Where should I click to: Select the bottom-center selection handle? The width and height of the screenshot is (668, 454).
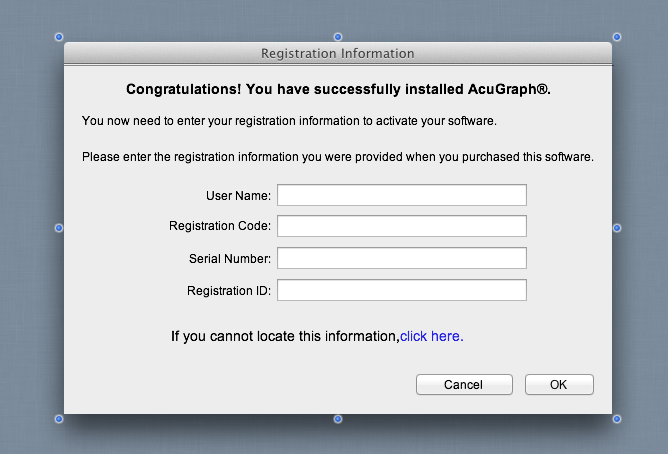(338, 419)
